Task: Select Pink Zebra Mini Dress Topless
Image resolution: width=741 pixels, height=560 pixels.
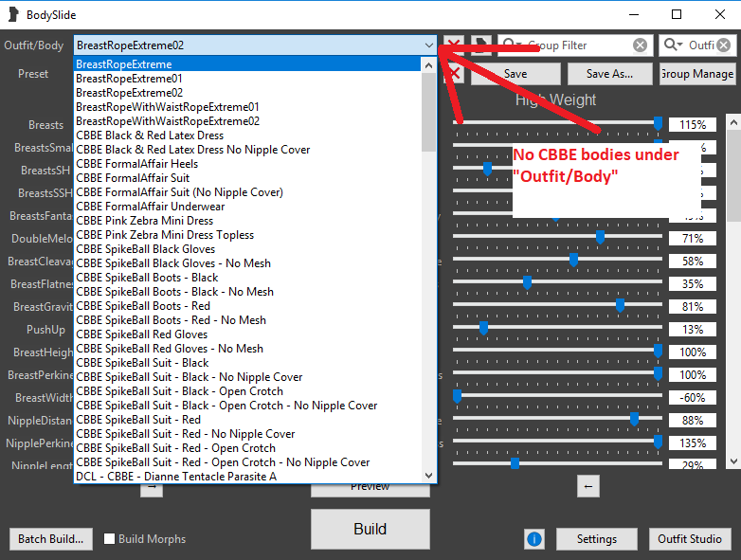Action: [247, 234]
